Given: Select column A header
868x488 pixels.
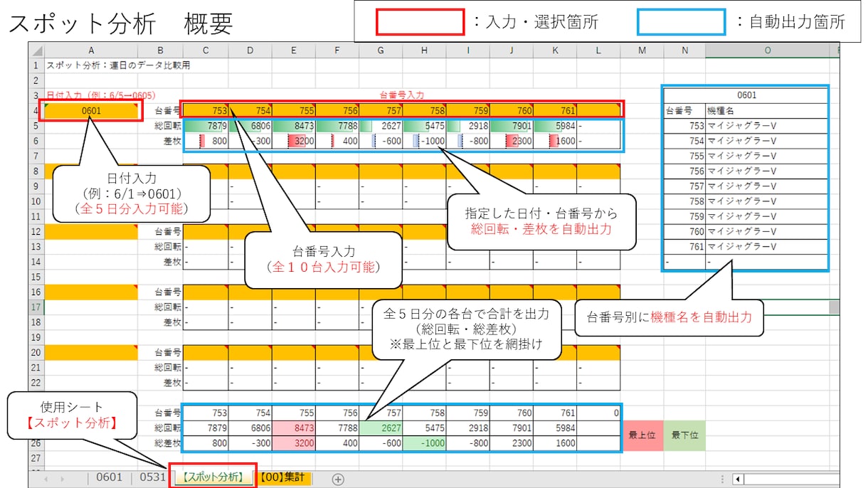Looking at the screenshot, I should (91, 51).
